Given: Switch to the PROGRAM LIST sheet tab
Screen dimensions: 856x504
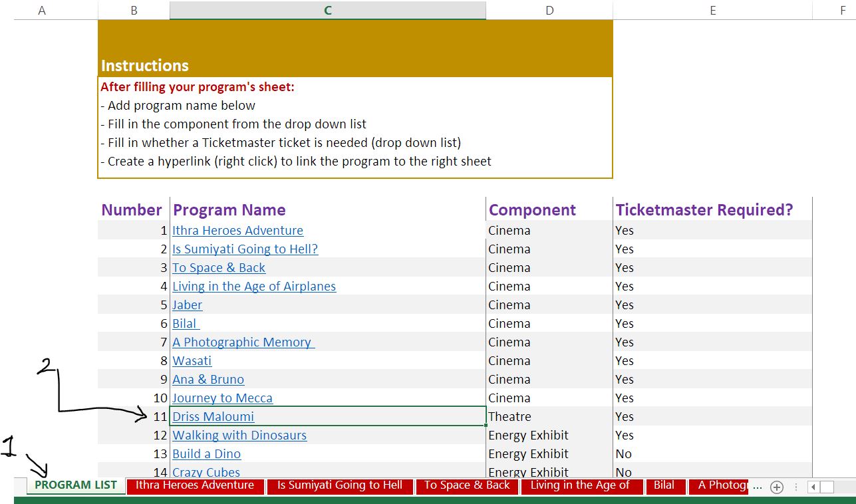Looking at the screenshot, I should (x=75, y=485).
